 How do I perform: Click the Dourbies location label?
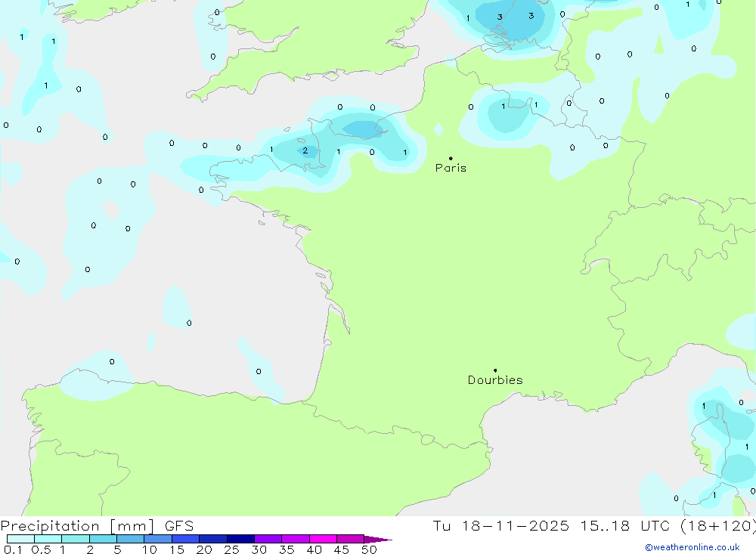495,380
